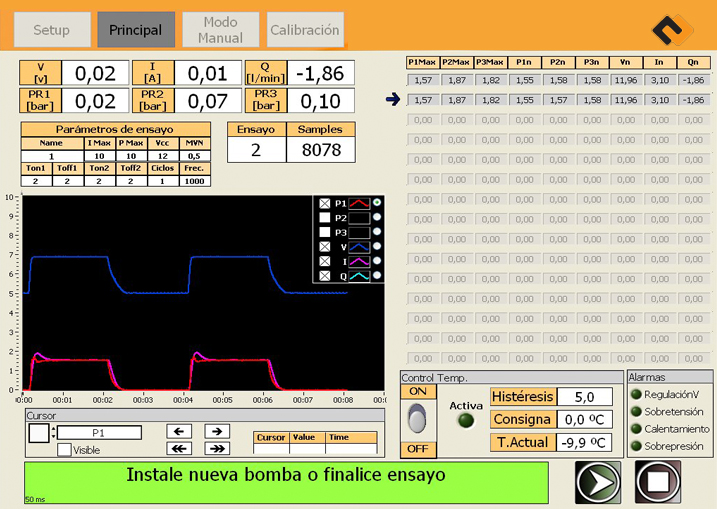The height and width of the screenshot is (509, 717).
Task: Toggle I trace checkbox in legend
Action: coord(325,261)
